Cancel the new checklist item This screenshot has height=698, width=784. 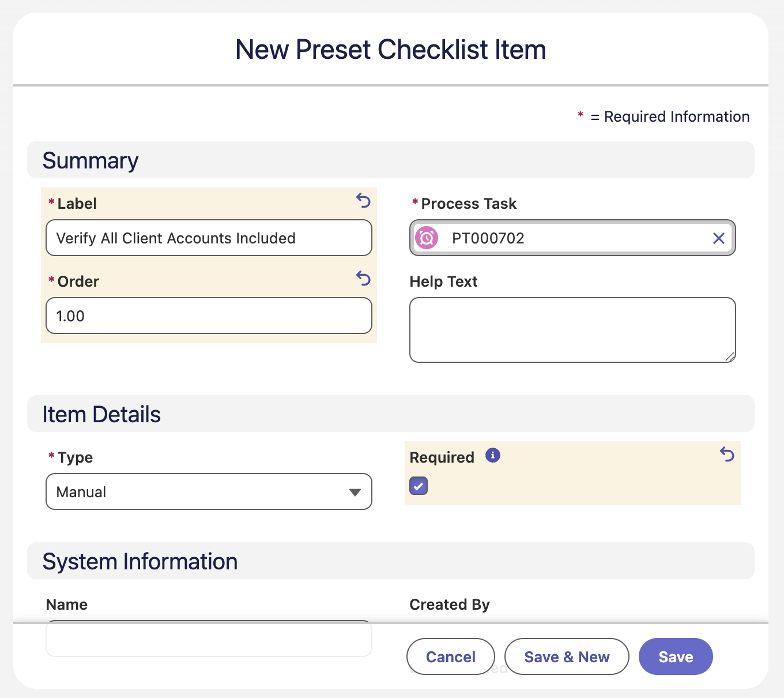point(451,656)
